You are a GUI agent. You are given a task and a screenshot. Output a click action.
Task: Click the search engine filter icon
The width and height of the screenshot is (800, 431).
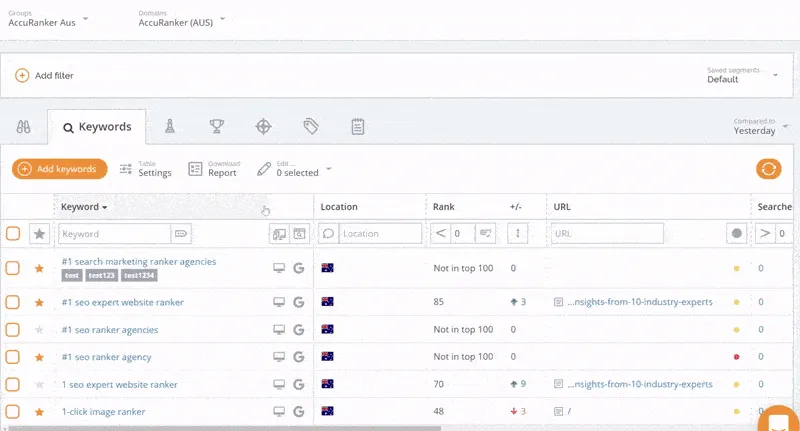299,234
